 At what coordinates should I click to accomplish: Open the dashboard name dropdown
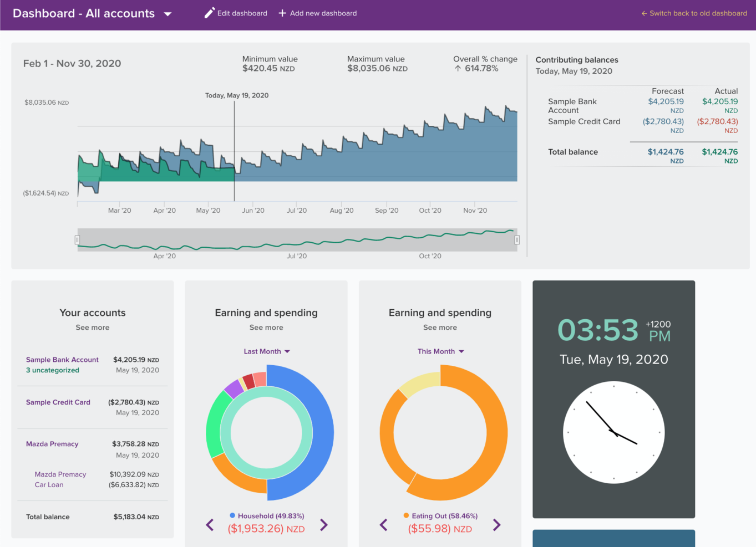[168, 13]
